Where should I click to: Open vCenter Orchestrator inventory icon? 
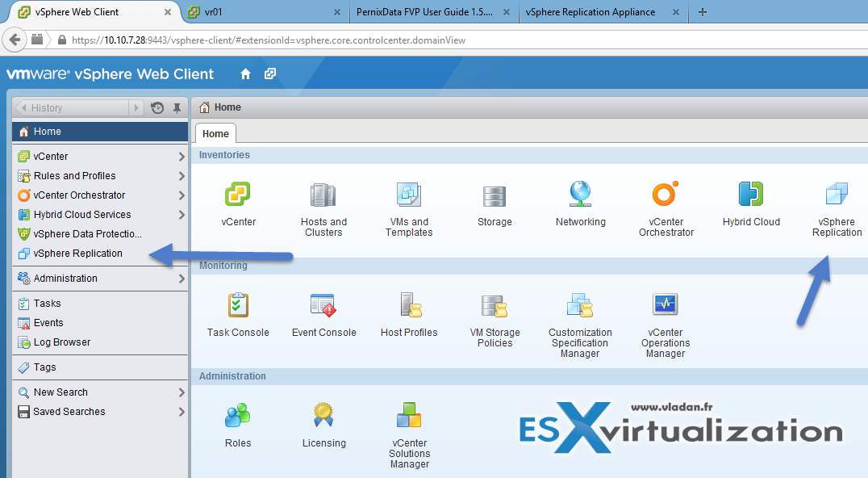coord(666,195)
